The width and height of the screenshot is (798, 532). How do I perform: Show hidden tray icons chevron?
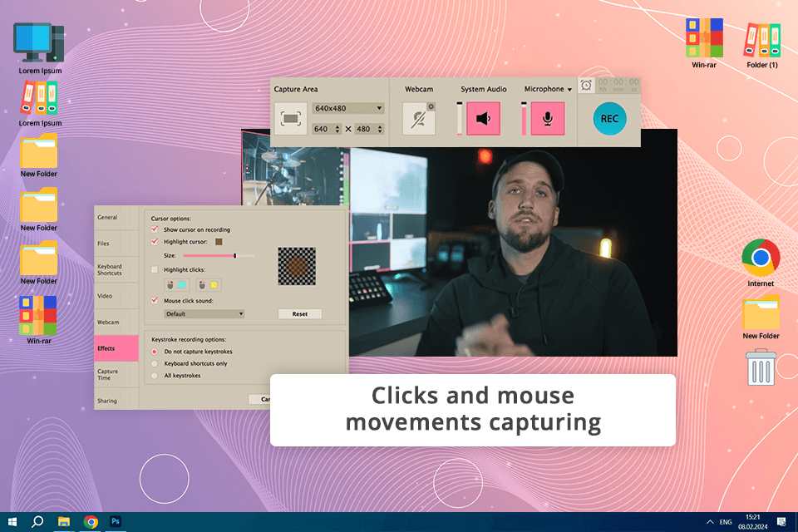tap(709, 522)
